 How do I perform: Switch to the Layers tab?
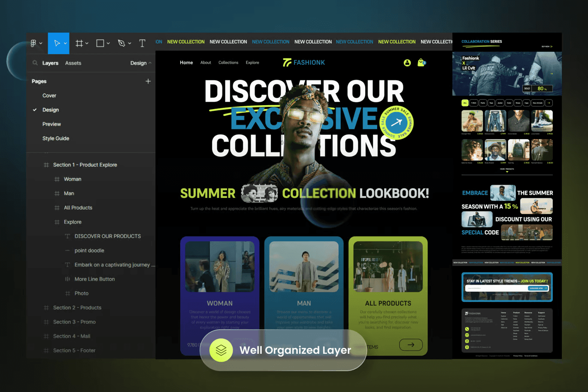click(50, 63)
